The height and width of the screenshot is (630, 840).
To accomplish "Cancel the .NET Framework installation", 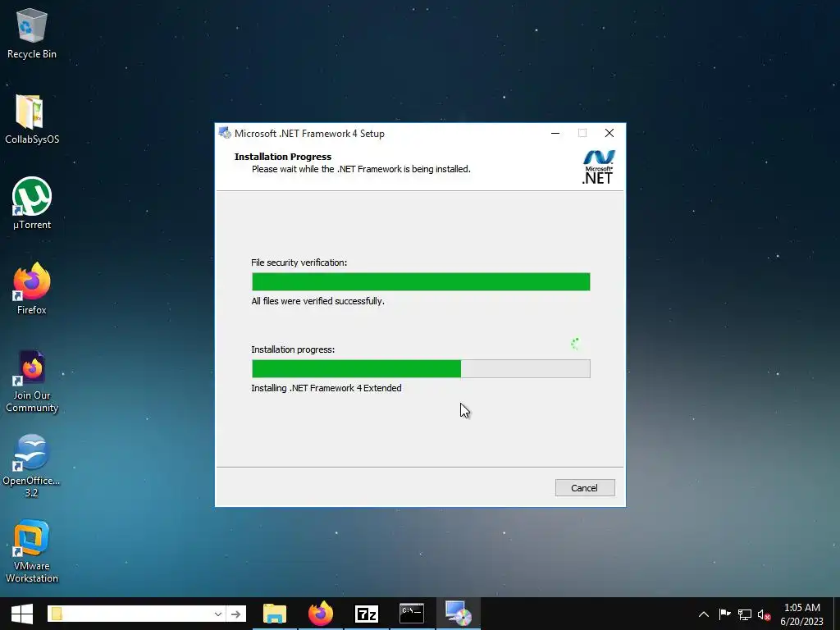I will (x=584, y=487).
